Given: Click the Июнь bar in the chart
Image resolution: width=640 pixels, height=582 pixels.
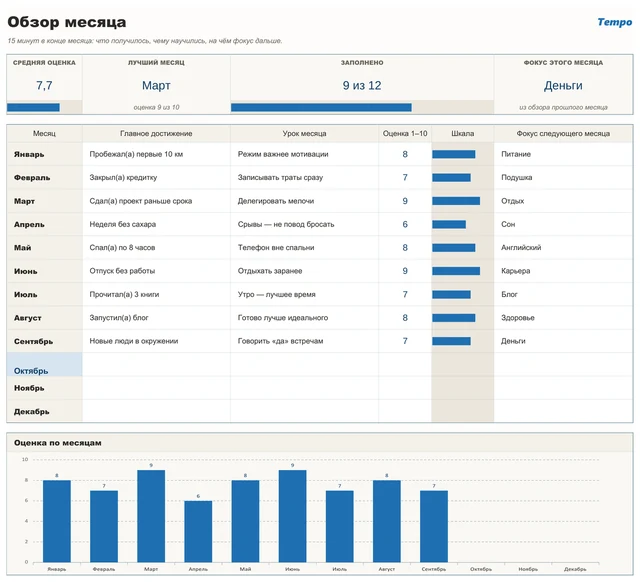Looking at the screenshot, I should coord(292,516).
